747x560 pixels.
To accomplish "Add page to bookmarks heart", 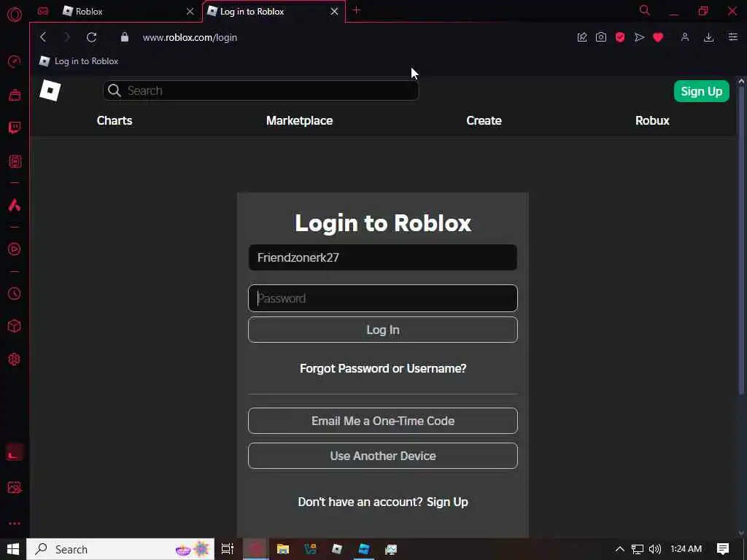I will [659, 37].
